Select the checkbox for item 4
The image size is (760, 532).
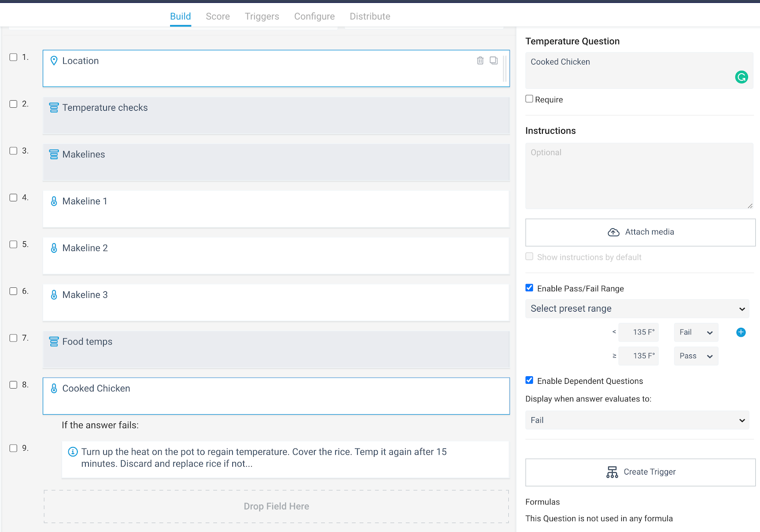coord(13,198)
